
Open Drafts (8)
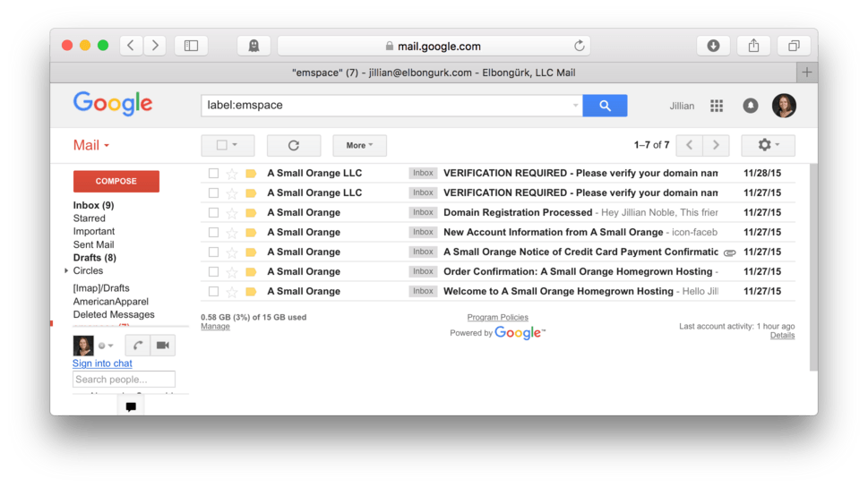click(95, 258)
